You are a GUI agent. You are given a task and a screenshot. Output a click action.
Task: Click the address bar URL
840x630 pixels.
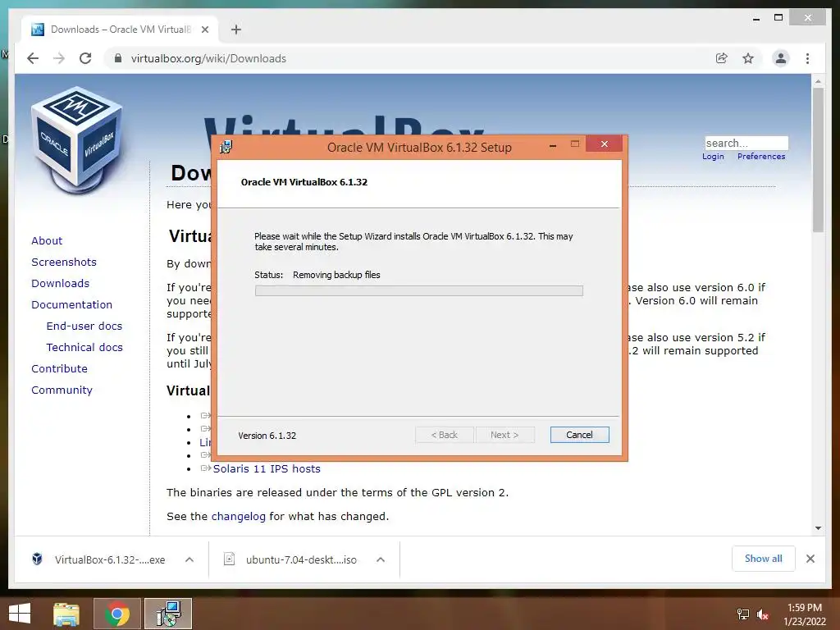click(208, 58)
